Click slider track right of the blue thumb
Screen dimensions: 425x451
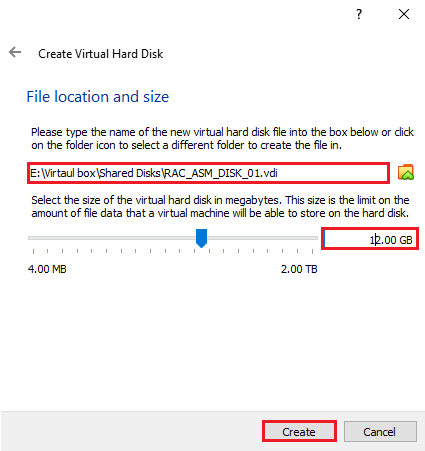click(262, 238)
